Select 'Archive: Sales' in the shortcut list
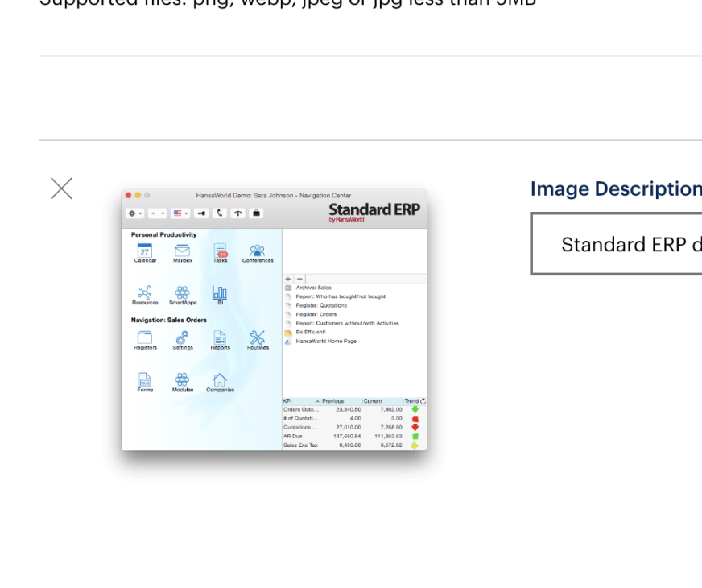Screen dimensions: 702x588 tap(313, 288)
